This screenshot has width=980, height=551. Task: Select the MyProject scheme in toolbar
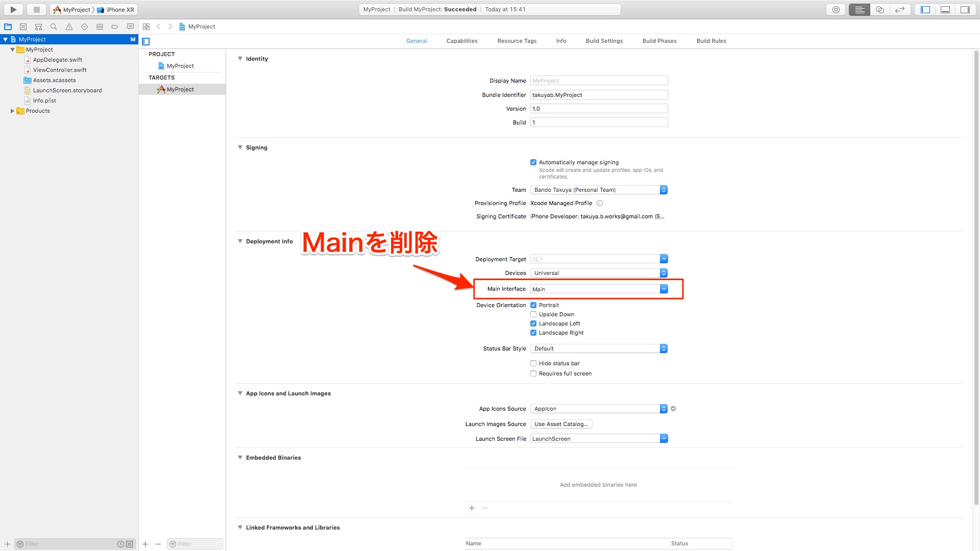72,10
